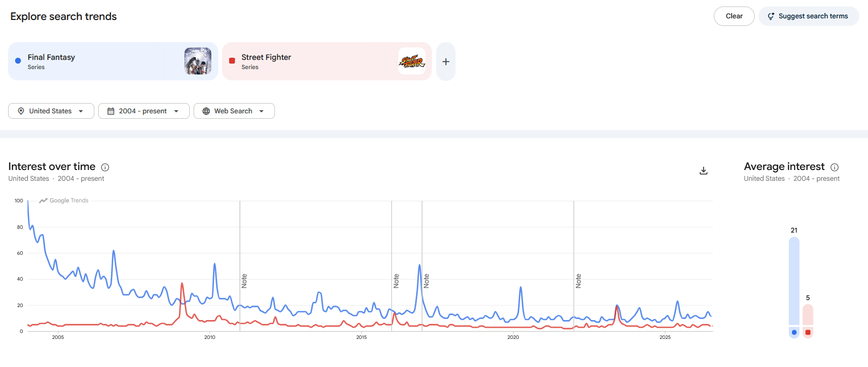Expand the Web Search type dropdown
The height and width of the screenshot is (367, 868).
point(234,111)
